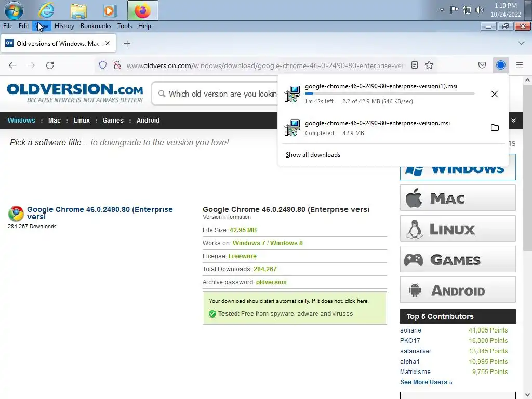The height and width of the screenshot is (399, 532).
Task: Save page to Pocket icon
Action: point(482,65)
